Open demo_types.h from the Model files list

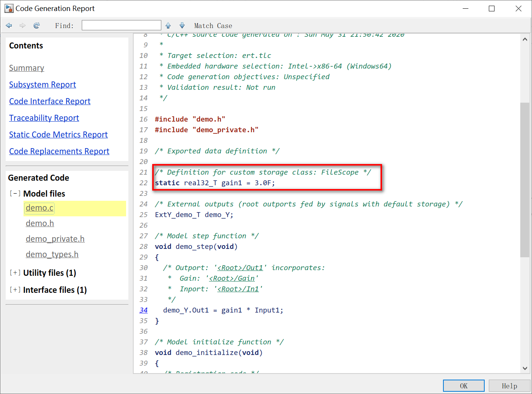[x=52, y=255]
